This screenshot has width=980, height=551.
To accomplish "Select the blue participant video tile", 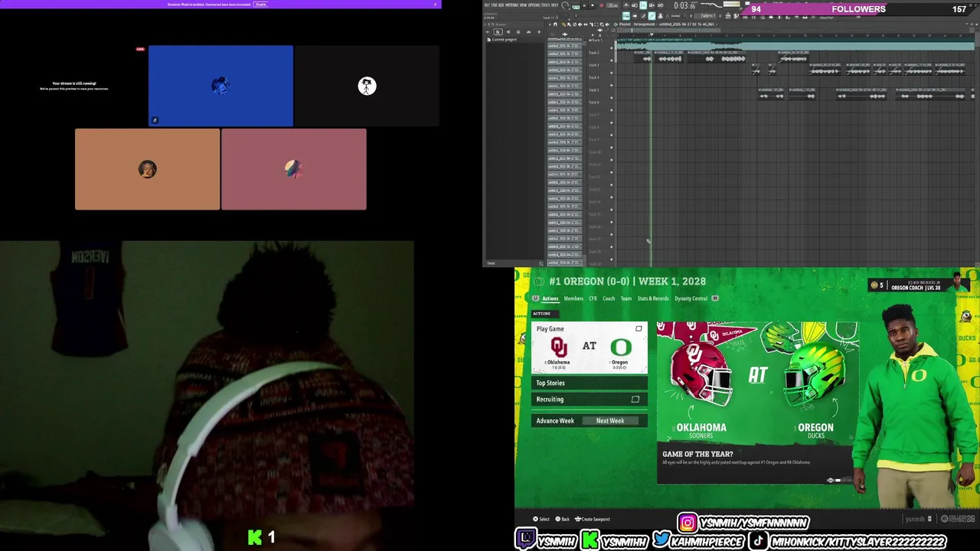I will tap(220, 86).
